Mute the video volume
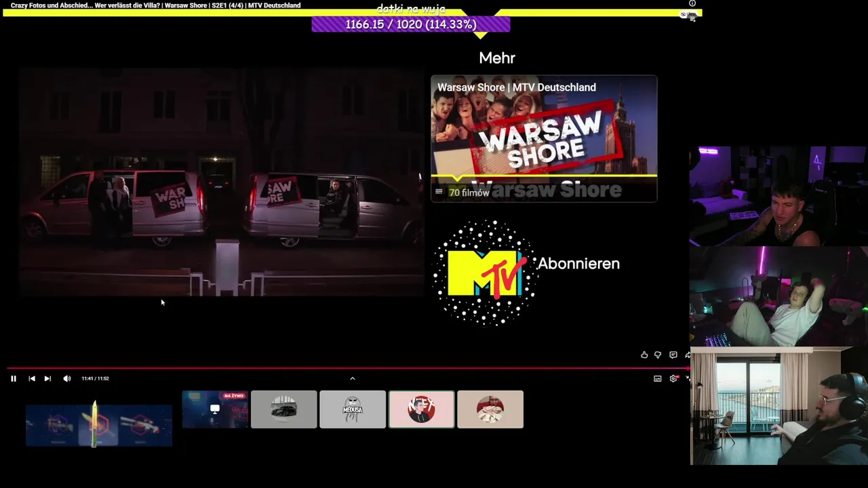 66,379
